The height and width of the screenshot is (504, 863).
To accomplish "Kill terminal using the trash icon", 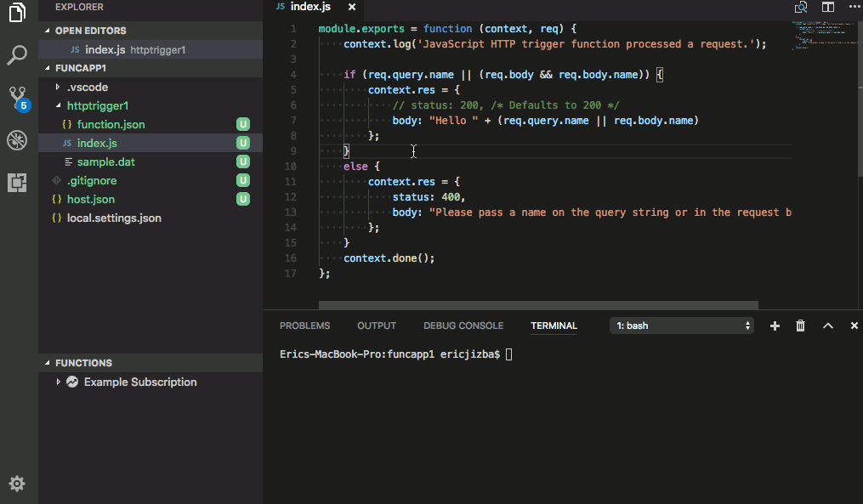I will (x=800, y=326).
